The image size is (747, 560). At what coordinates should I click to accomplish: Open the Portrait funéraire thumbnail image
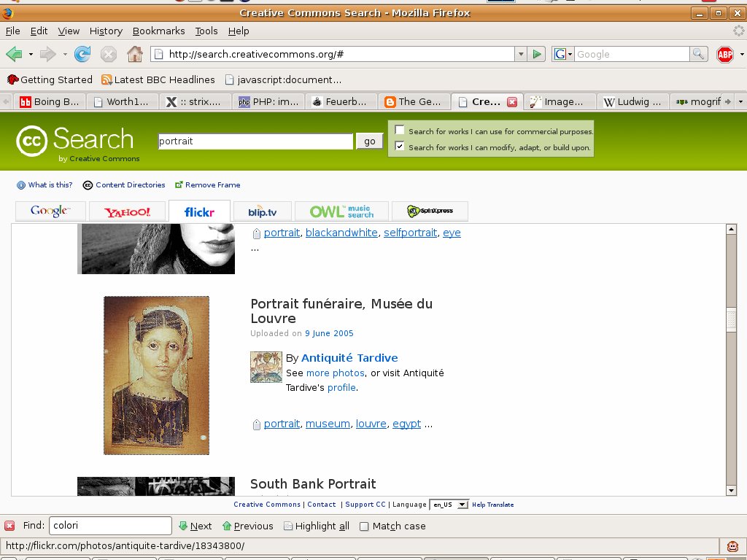click(156, 376)
